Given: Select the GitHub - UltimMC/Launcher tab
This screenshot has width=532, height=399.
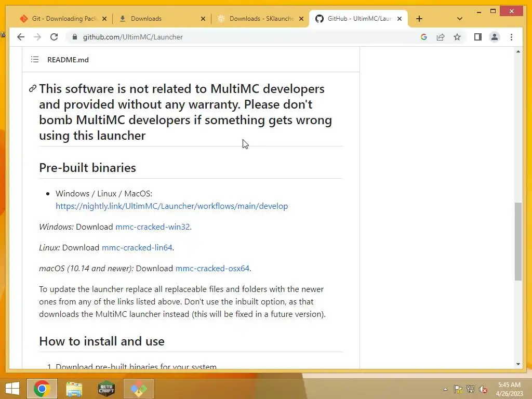Looking at the screenshot, I should [358, 19].
